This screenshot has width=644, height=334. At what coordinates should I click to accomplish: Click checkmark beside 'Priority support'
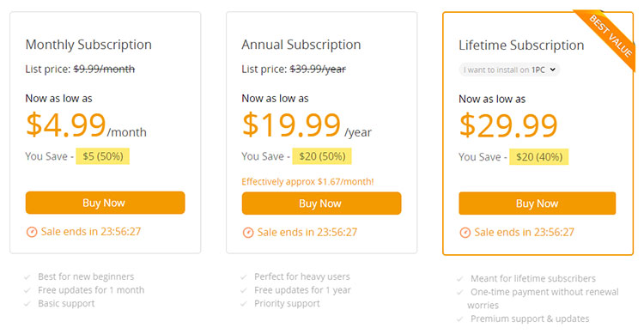point(244,304)
